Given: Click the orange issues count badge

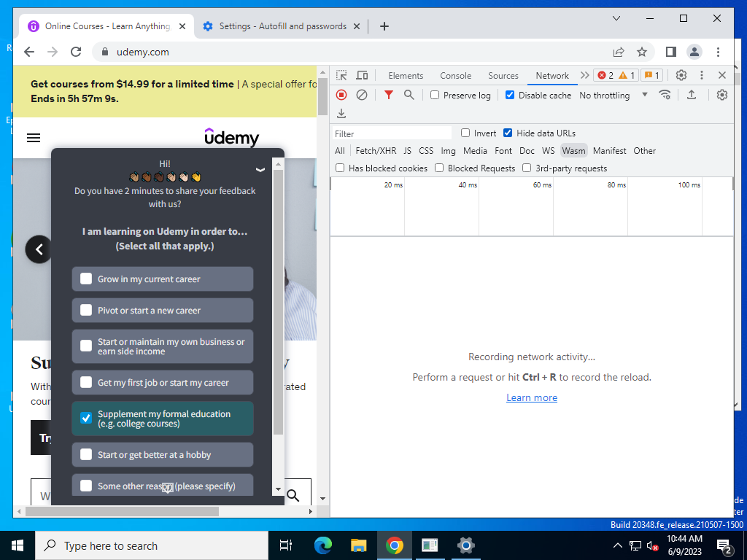Looking at the screenshot, I should click(x=651, y=75).
